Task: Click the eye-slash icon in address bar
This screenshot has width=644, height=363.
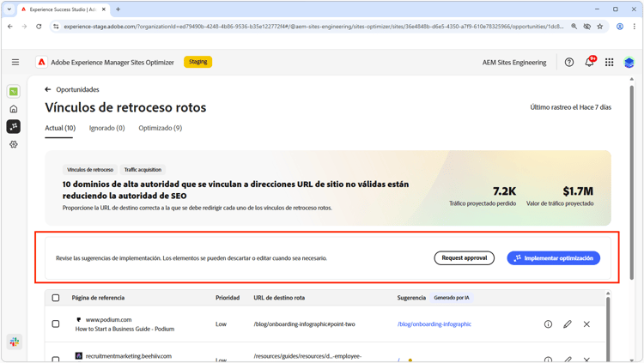Action: pos(587,27)
